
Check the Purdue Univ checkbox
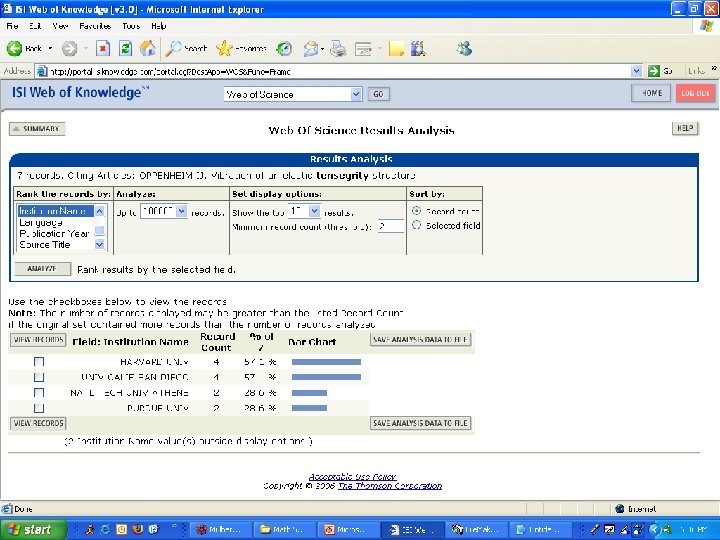point(39,408)
